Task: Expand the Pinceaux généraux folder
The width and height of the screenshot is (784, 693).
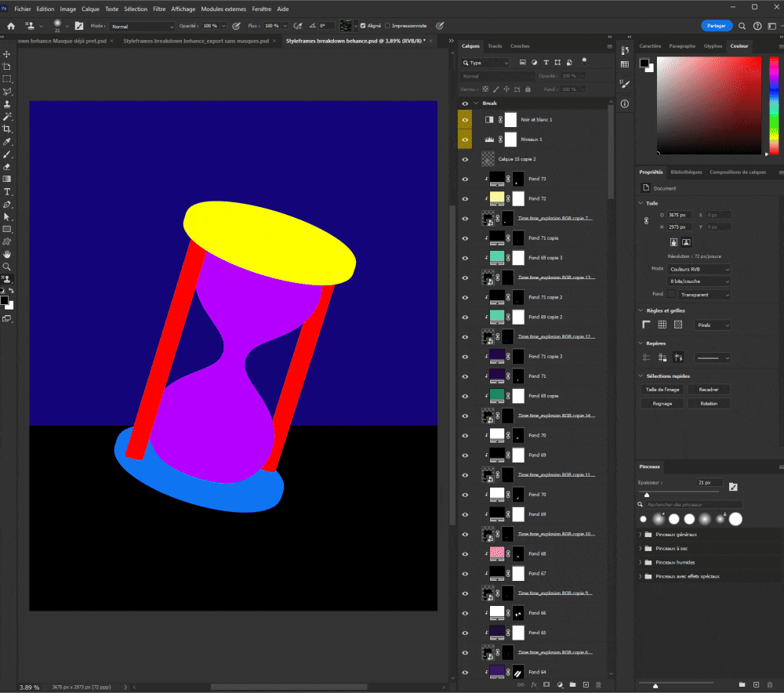Action: [641, 535]
